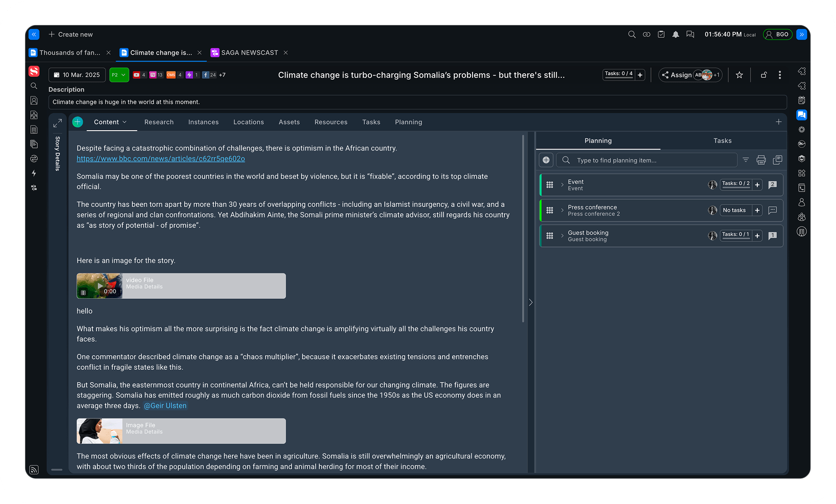Click in the planning item search field

pyautogui.click(x=646, y=160)
